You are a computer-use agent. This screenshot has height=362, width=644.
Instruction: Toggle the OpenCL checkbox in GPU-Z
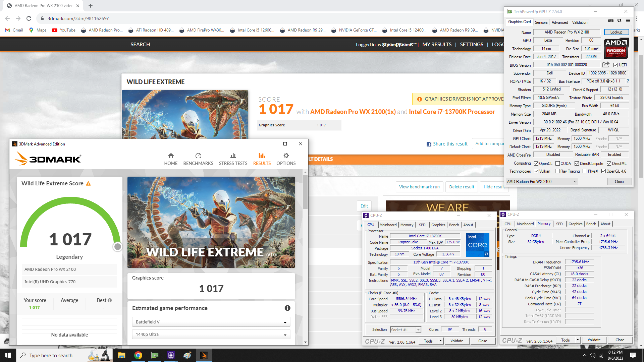[x=536, y=164]
